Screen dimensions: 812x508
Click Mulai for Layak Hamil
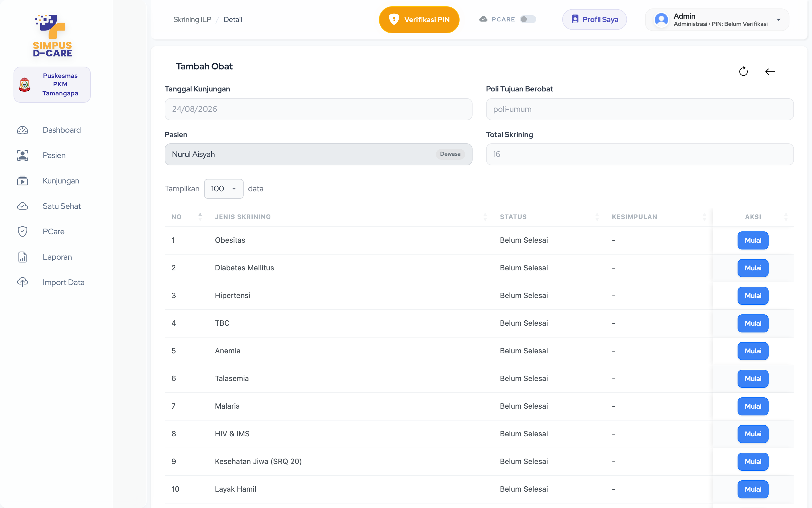pos(753,489)
